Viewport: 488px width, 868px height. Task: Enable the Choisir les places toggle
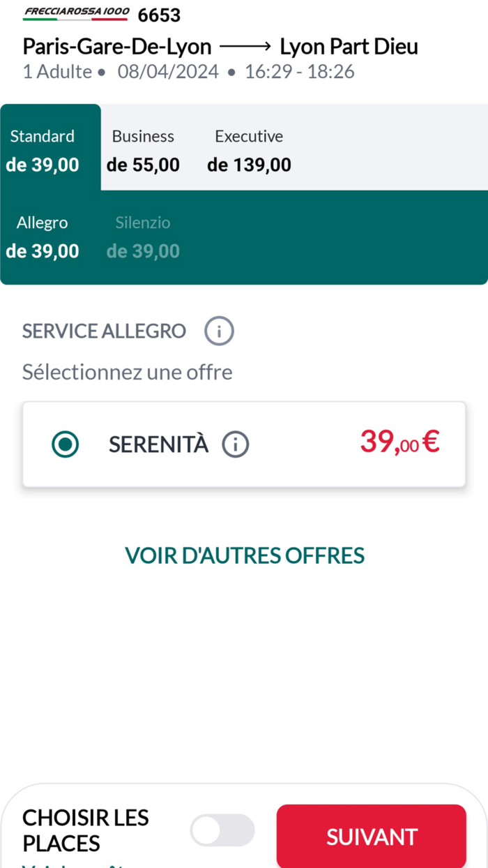tap(222, 830)
